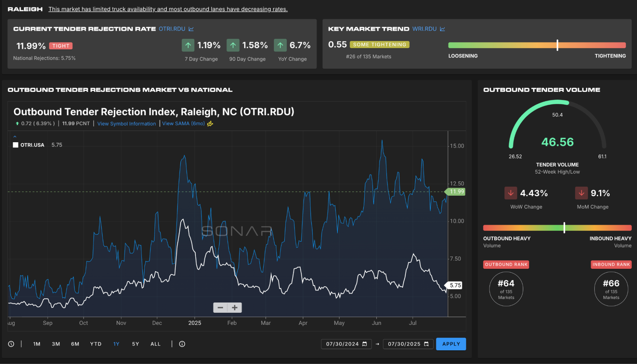This screenshot has height=364, width=637.
Task: Select the 1Y time range
Action: pyautogui.click(x=116, y=344)
